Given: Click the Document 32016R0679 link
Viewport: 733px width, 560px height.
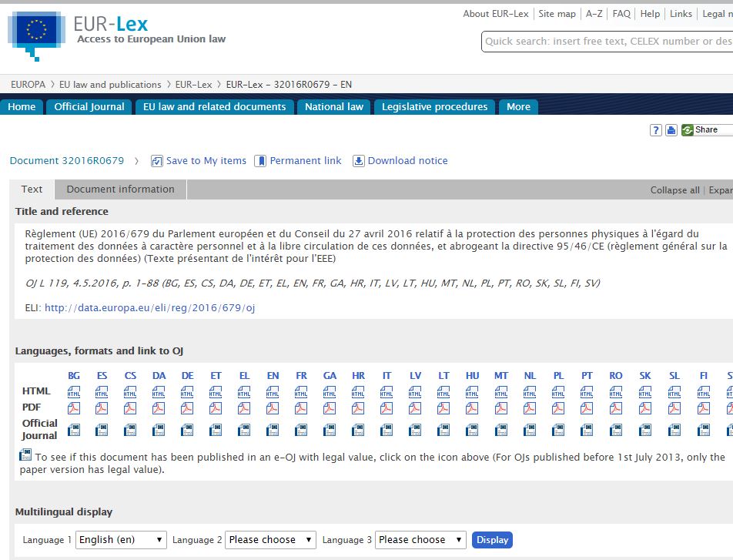Looking at the screenshot, I should click(x=67, y=161).
